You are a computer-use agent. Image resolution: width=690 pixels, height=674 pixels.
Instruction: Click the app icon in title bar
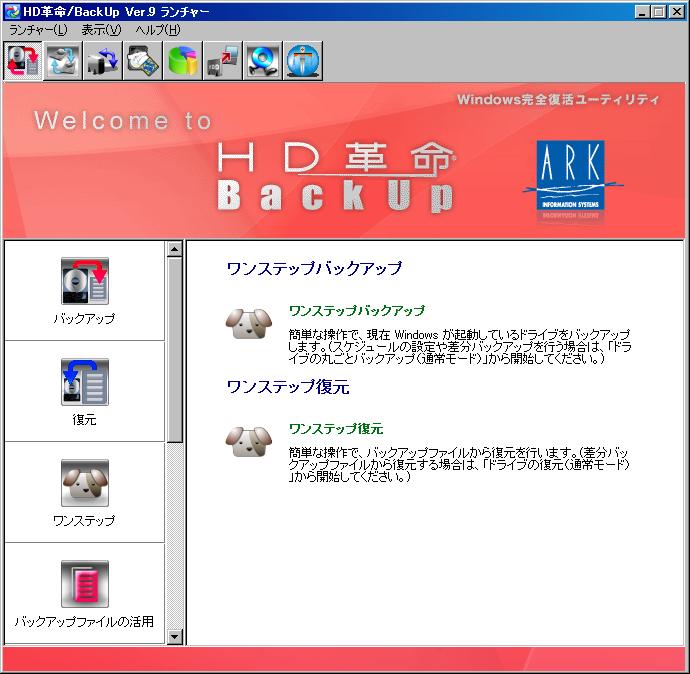click(x=12, y=11)
